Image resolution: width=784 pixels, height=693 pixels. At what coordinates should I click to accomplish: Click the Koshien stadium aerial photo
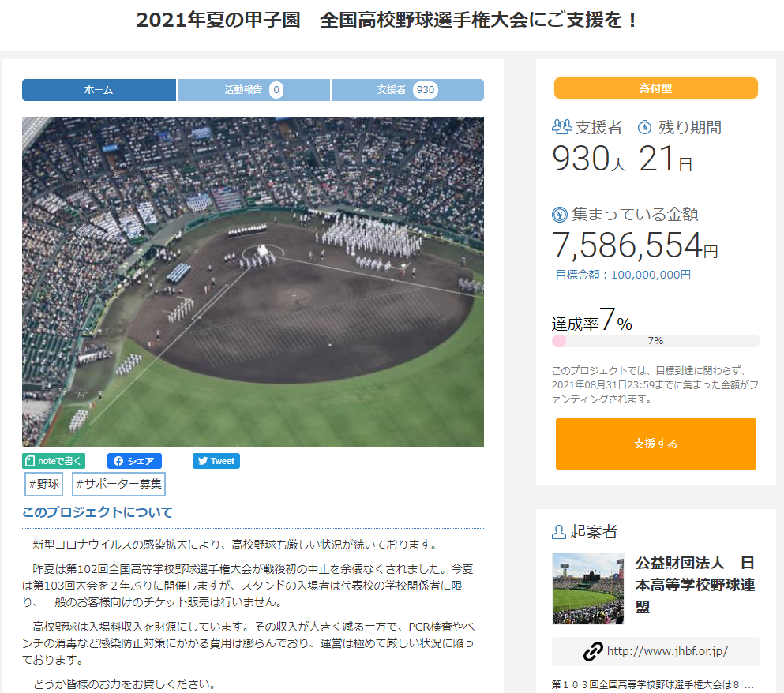(253, 282)
